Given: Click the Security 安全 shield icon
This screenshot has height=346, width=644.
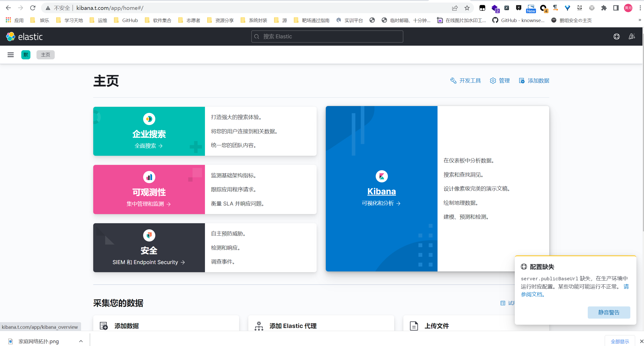Looking at the screenshot, I should click(149, 235).
